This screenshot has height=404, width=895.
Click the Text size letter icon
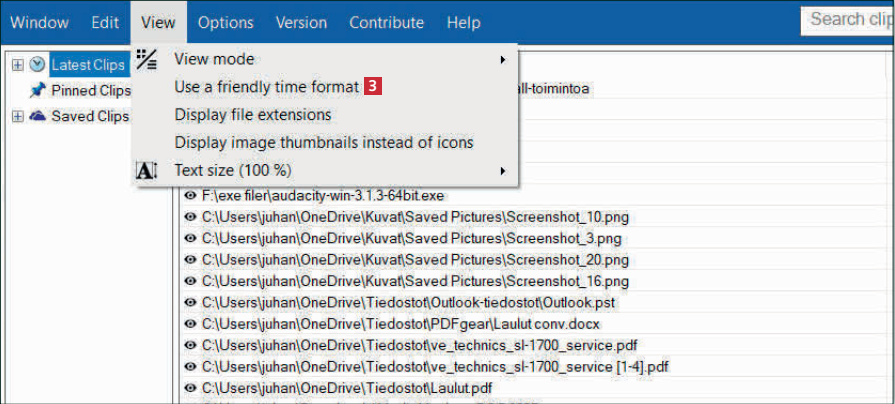click(x=147, y=171)
